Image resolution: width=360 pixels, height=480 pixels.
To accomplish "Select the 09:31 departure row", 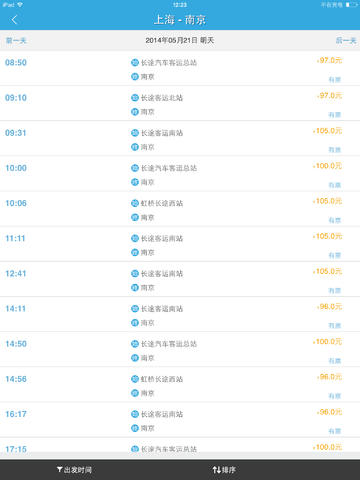I will click(x=180, y=138).
